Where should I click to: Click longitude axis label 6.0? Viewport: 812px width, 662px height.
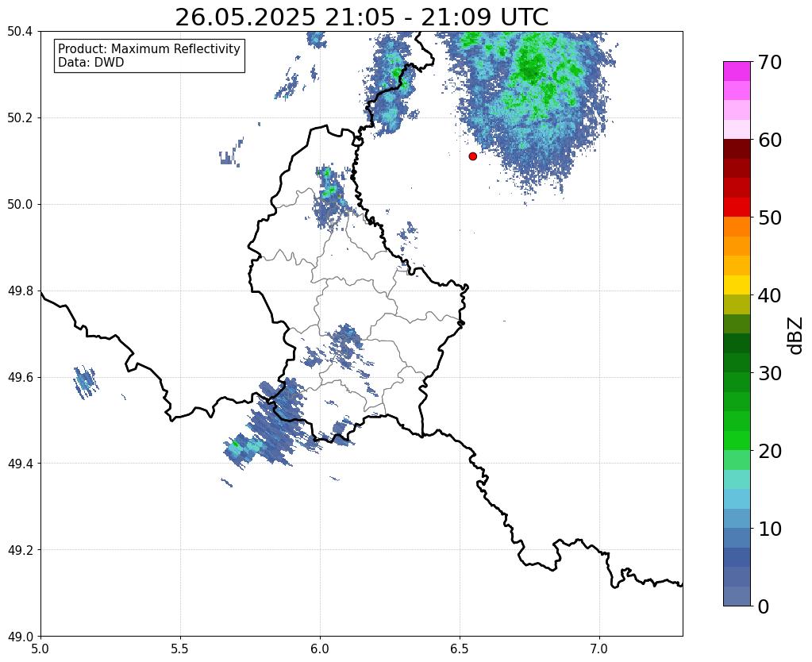320,649
